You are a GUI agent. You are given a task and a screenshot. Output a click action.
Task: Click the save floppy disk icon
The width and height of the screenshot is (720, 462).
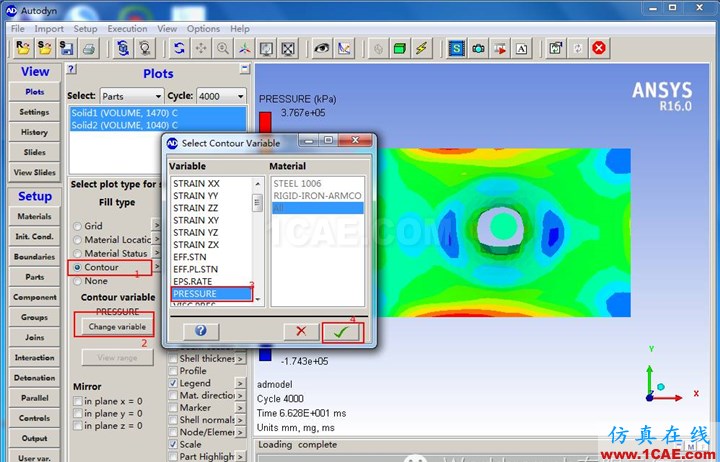(x=66, y=48)
